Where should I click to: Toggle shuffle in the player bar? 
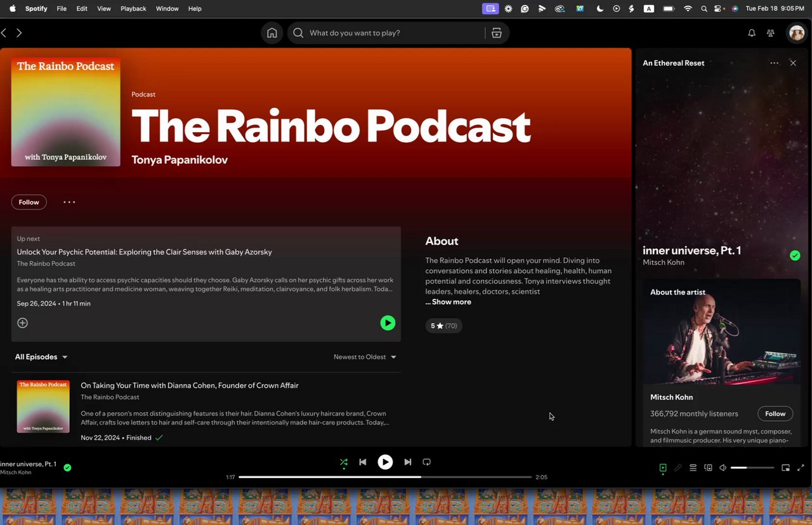[344, 462]
